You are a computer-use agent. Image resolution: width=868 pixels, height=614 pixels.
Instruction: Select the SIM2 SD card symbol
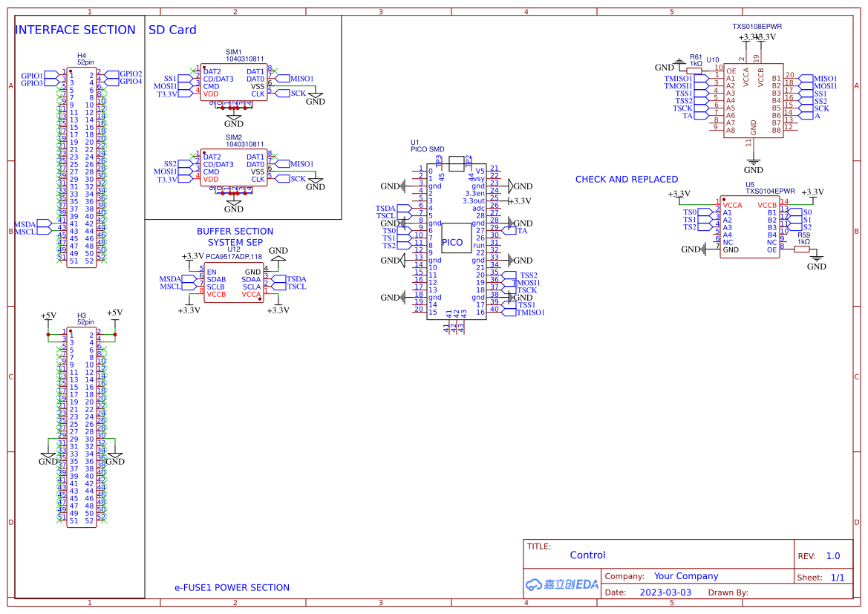pyautogui.click(x=234, y=167)
